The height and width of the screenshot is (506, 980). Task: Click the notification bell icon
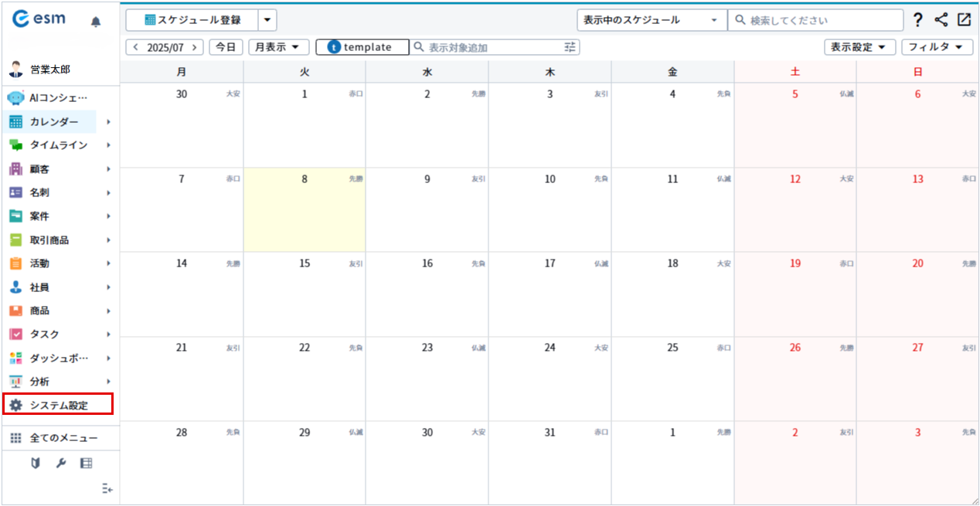tap(96, 22)
